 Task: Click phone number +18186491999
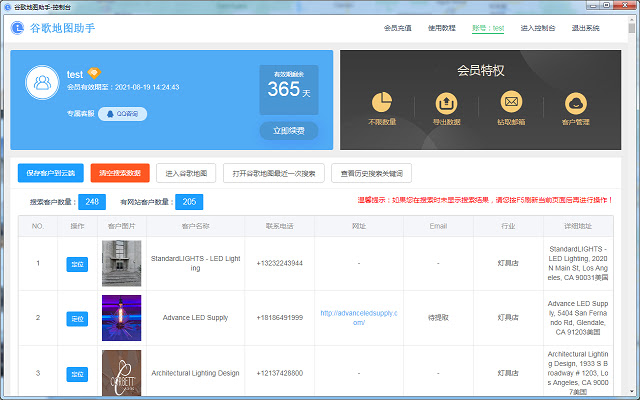[x=280, y=318]
